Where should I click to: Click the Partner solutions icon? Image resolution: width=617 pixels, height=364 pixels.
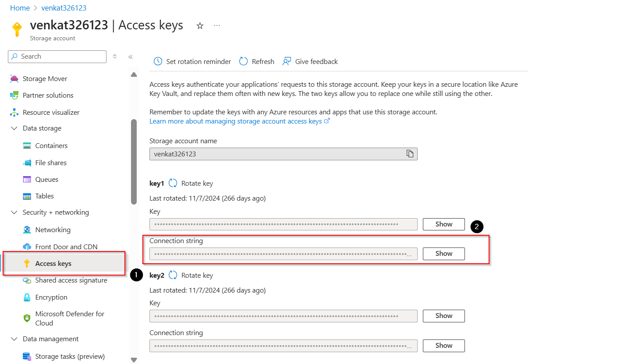click(14, 95)
